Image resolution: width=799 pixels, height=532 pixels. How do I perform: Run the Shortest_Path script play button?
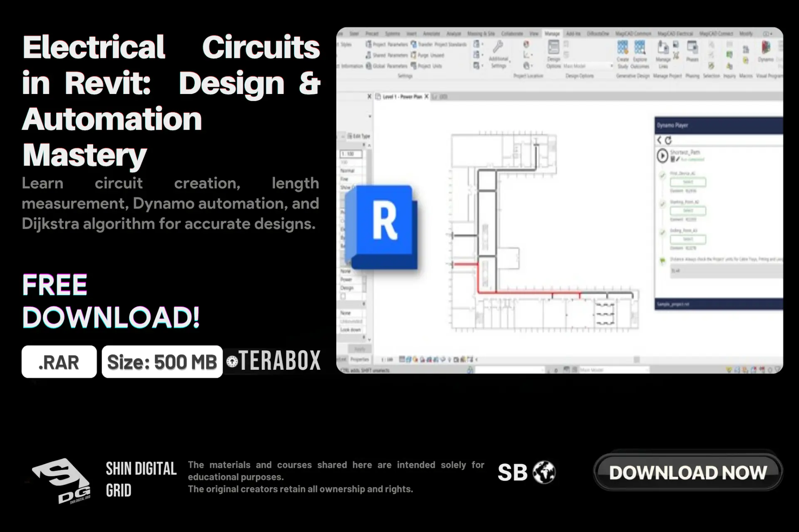[662, 156]
